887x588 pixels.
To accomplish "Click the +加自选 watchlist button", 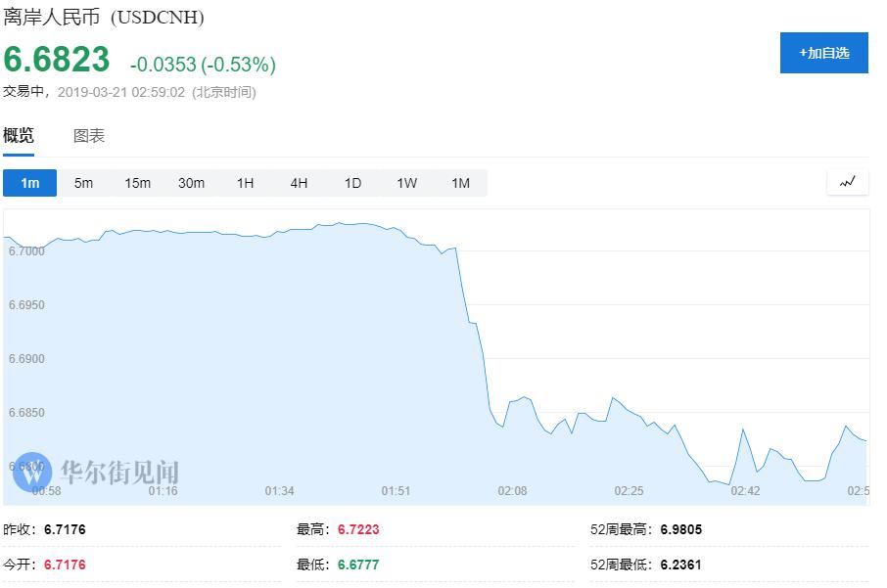I will [x=823, y=53].
